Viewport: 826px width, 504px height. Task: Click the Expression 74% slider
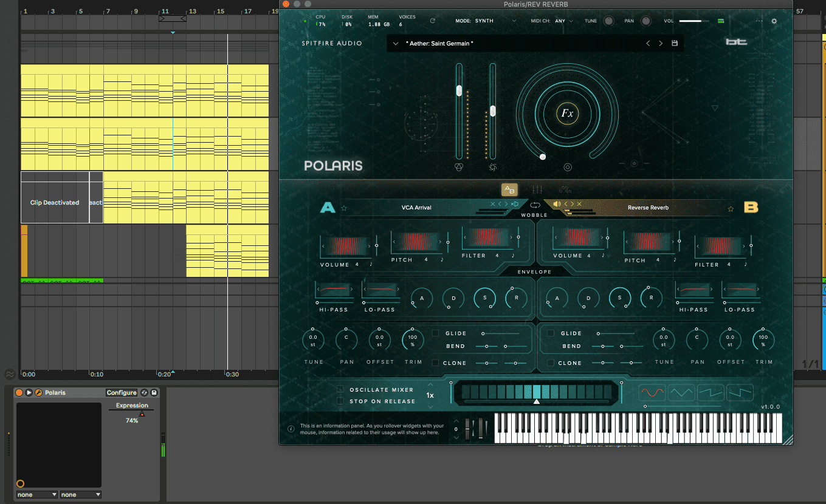coord(132,413)
